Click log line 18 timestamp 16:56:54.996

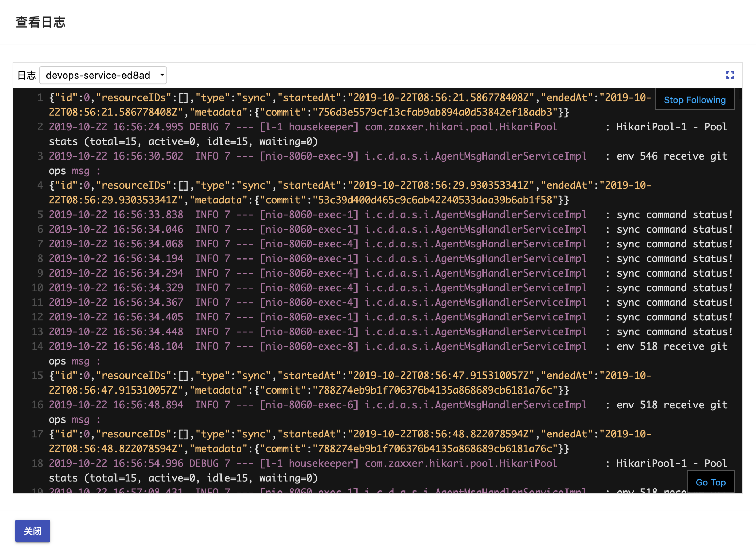click(148, 463)
